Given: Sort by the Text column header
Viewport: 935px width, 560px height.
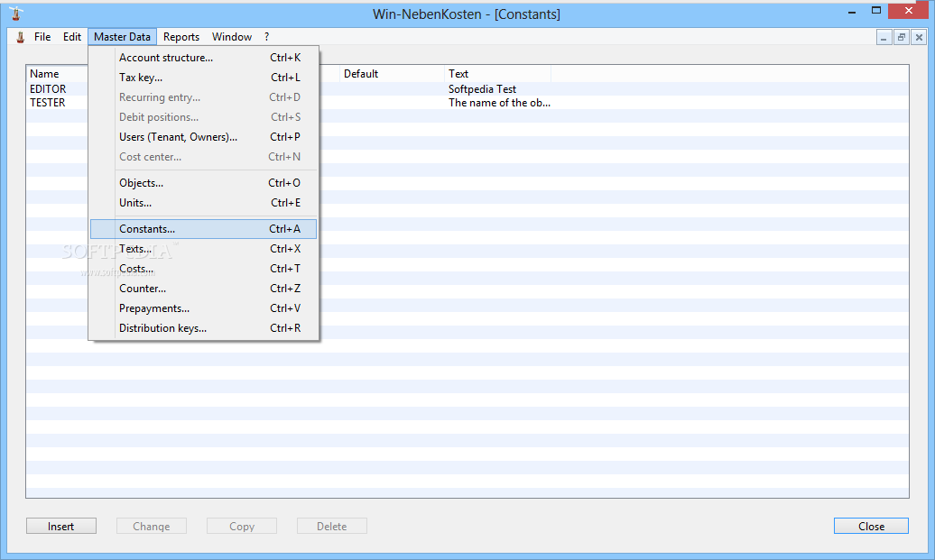Looking at the screenshot, I should click(497, 74).
